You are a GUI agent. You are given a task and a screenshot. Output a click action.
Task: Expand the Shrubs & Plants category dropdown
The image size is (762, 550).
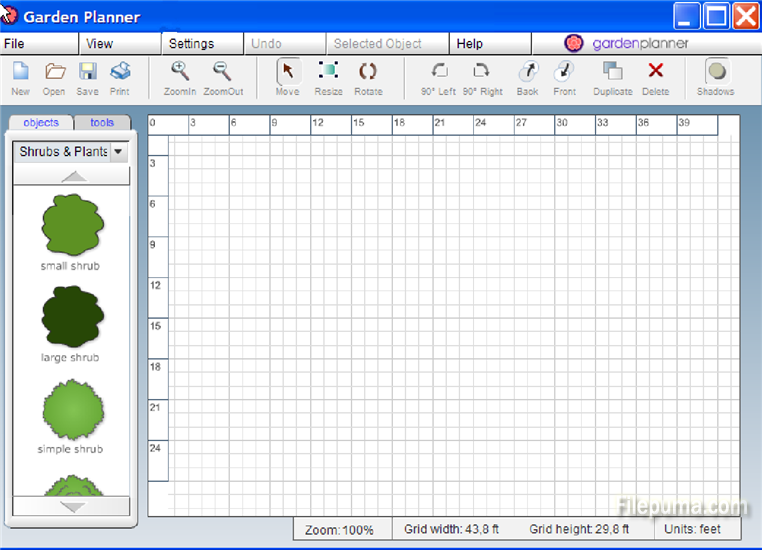pyautogui.click(x=119, y=152)
